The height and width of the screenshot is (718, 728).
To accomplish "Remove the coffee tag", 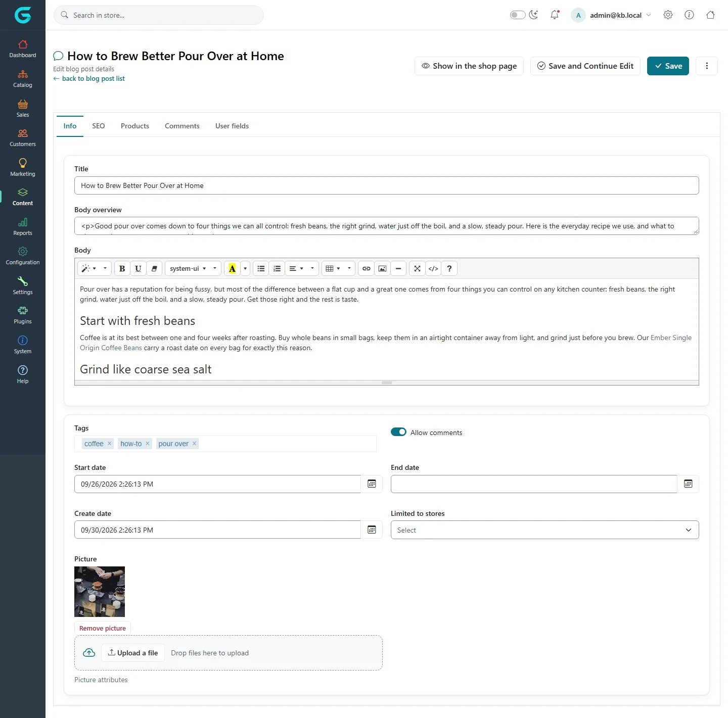I will (109, 444).
